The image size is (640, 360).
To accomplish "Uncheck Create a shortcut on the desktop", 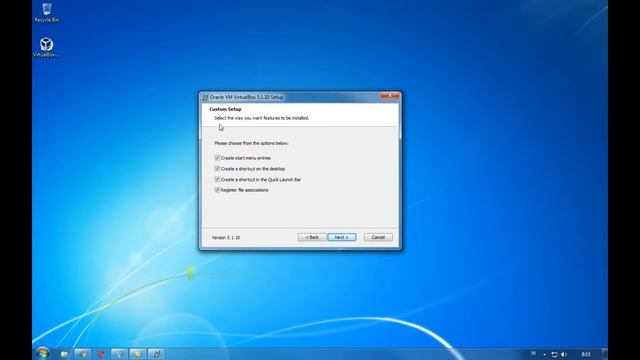I will [217, 169].
